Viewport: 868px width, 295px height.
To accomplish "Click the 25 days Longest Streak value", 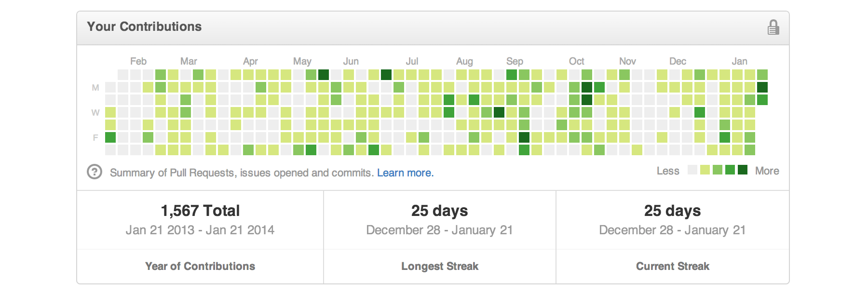I will (x=440, y=211).
